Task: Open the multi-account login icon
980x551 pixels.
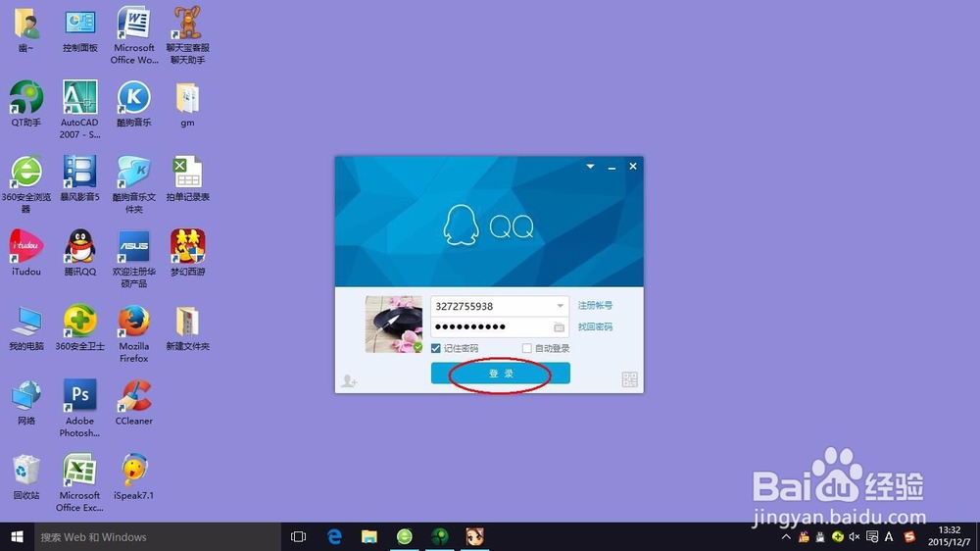Action: tap(349, 380)
